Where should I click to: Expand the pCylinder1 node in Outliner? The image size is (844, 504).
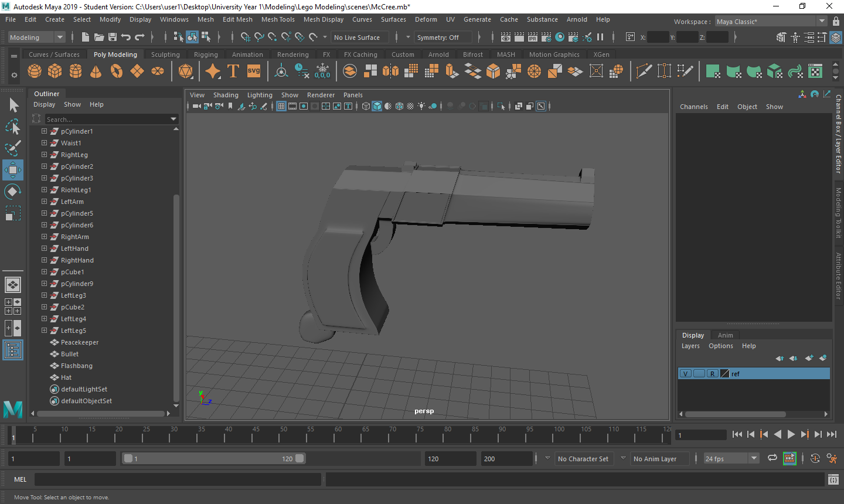[44, 131]
